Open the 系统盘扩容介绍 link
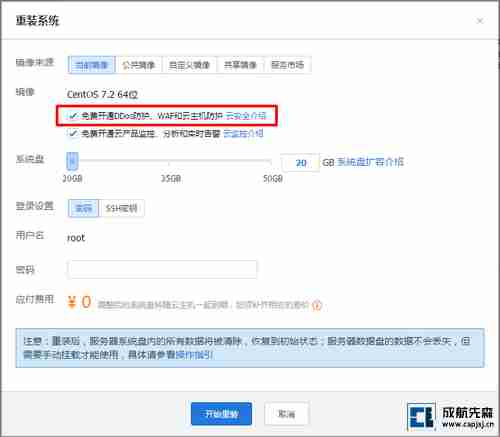Viewport: 500px width, 437px height. (x=370, y=162)
